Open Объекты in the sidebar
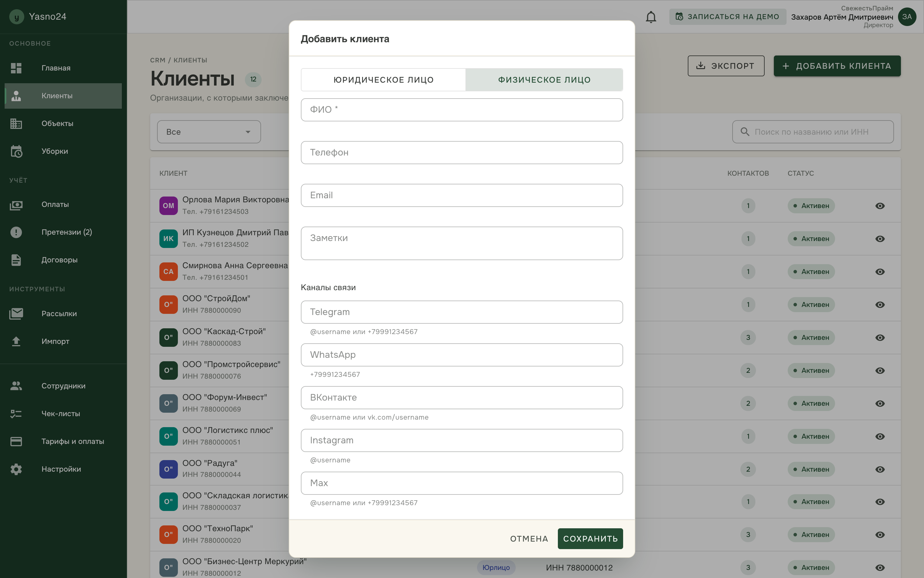Image resolution: width=924 pixels, height=578 pixels. (x=64, y=123)
